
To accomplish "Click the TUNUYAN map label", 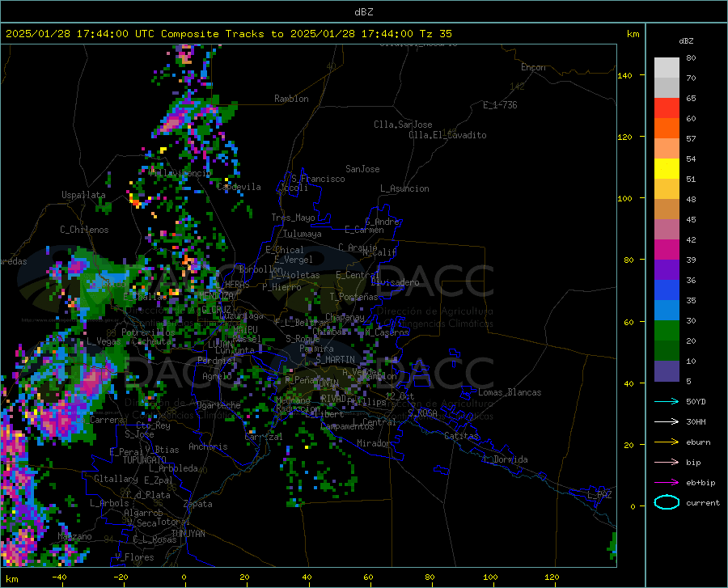I will (x=188, y=534).
